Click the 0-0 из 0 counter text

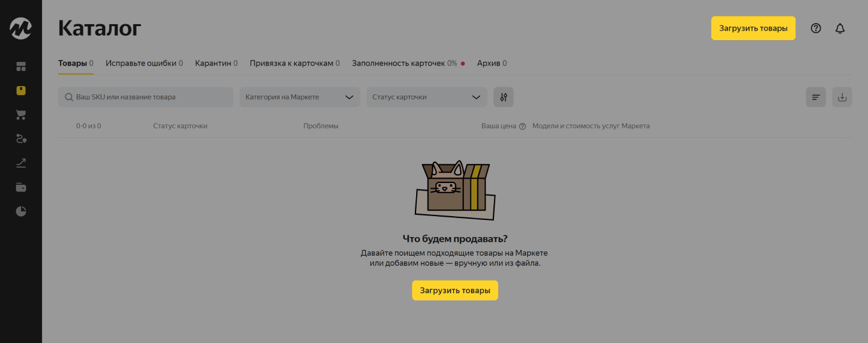(x=89, y=126)
